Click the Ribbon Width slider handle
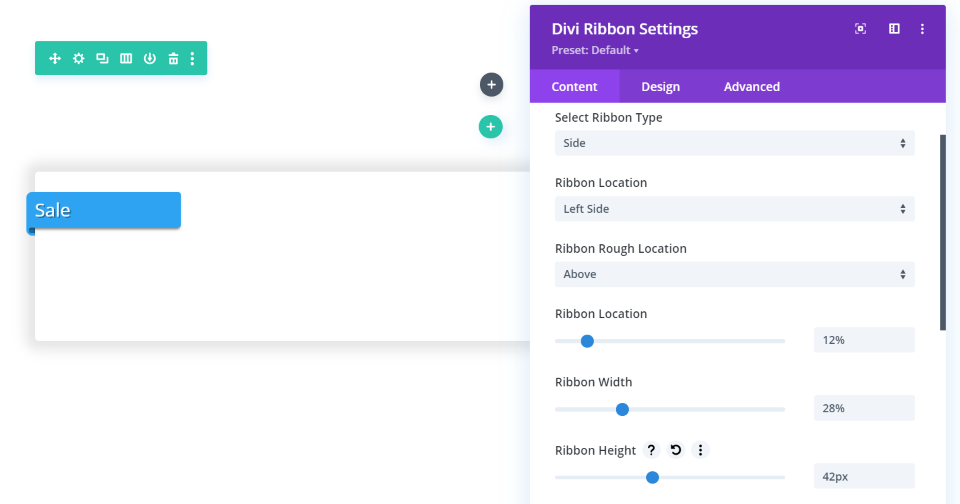Viewport: 960px width, 504px height. pyautogui.click(x=622, y=409)
